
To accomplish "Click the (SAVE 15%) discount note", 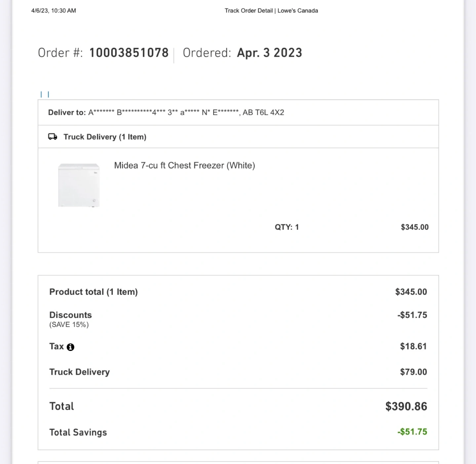I will pyautogui.click(x=69, y=325).
